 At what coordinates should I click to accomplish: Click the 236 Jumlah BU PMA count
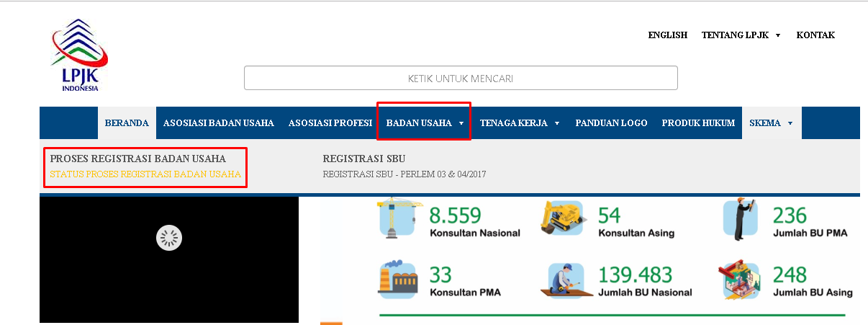(790, 215)
